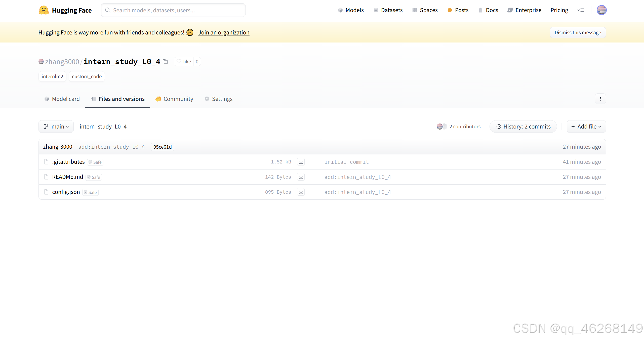Download README.md via its arrow icon
Viewport: 644px width, 339px height.
[x=301, y=177]
